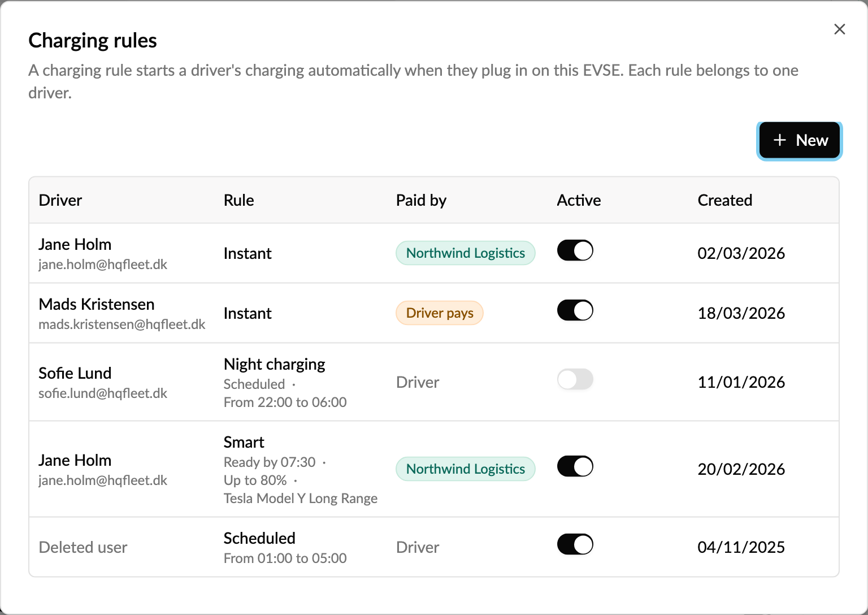
Task: Turn off Jane Holm's Smart rule switch
Action: (x=575, y=466)
